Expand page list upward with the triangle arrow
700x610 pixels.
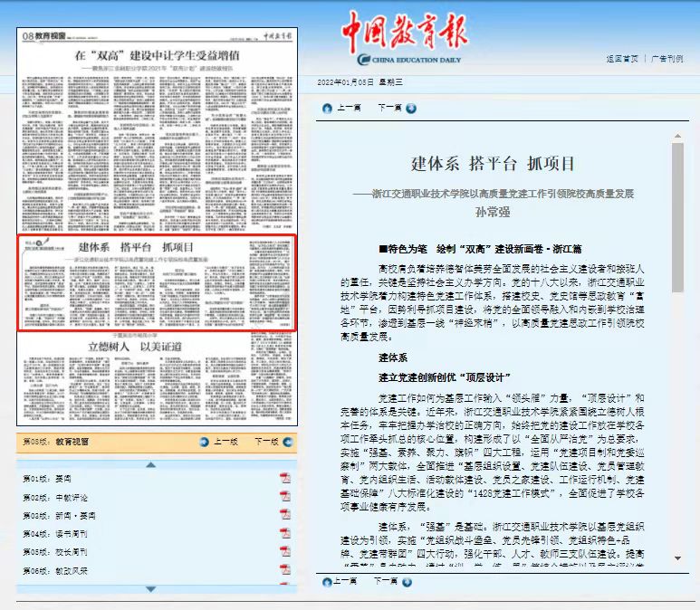tap(151, 465)
